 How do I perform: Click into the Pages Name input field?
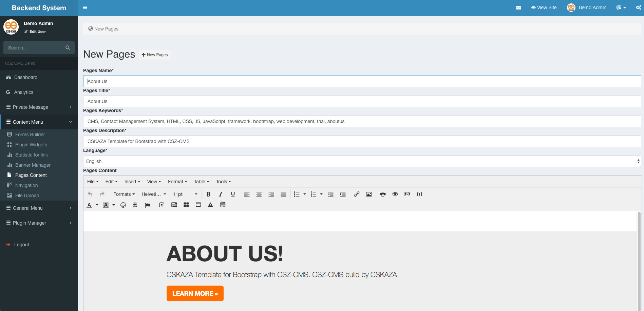tap(362, 81)
